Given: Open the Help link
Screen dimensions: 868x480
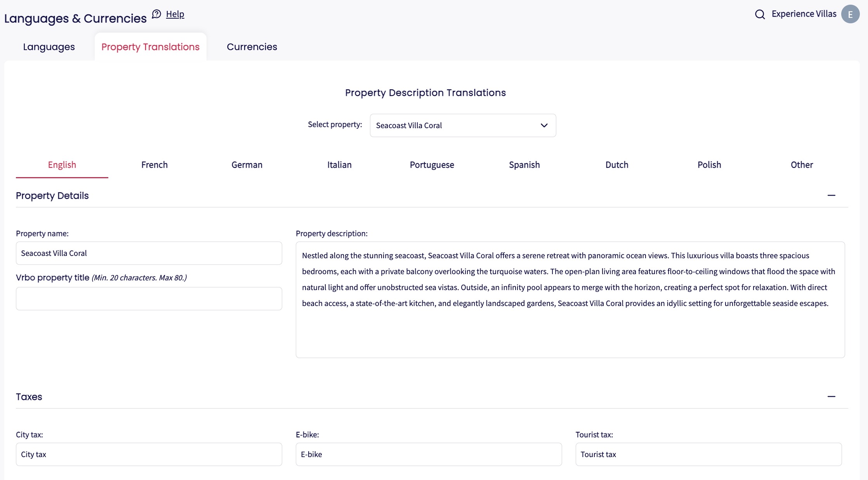Looking at the screenshot, I should coord(175,14).
